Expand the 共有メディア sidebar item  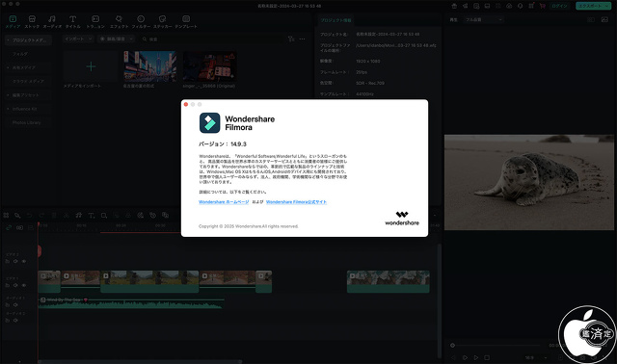coord(8,67)
